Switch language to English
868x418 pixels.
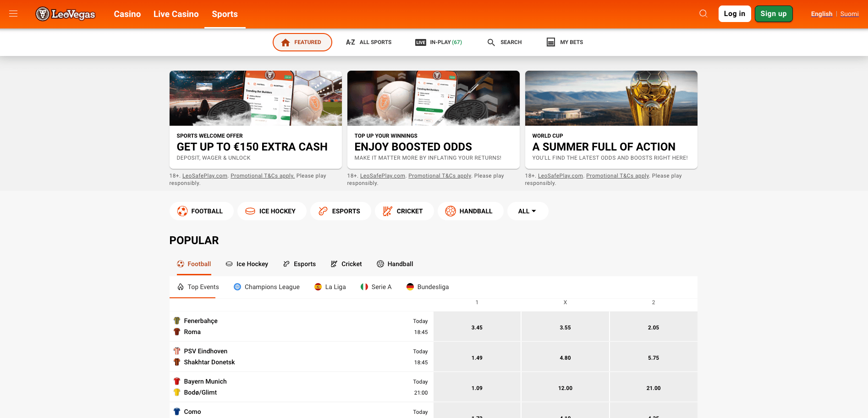[x=822, y=14]
